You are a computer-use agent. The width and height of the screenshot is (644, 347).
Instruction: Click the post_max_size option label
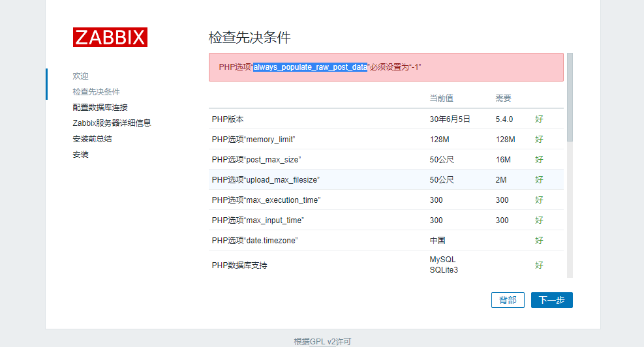click(x=256, y=159)
